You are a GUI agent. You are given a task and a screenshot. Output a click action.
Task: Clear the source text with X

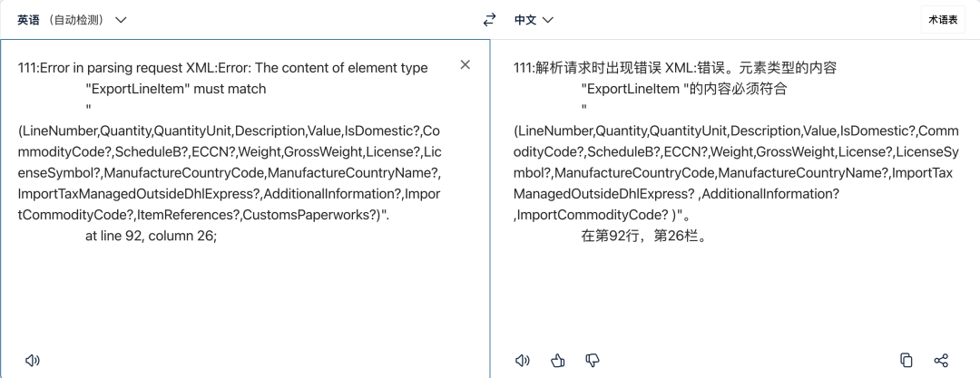[x=465, y=64]
